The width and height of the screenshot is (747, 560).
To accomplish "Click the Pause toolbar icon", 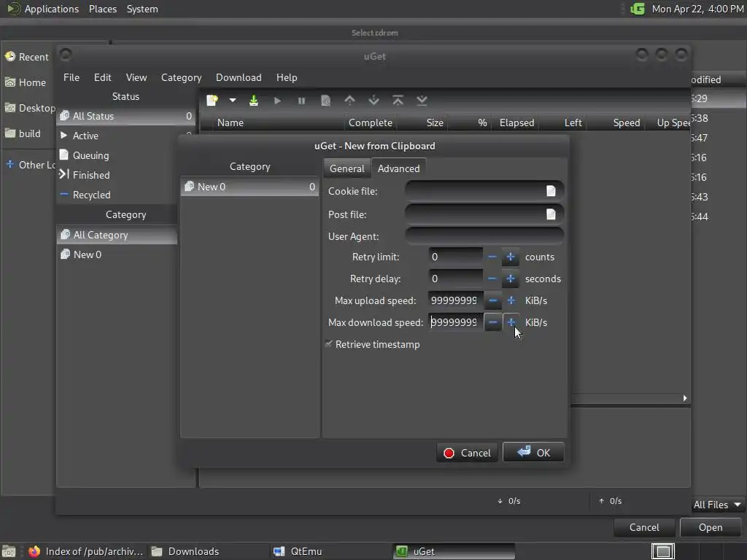I will click(301, 101).
